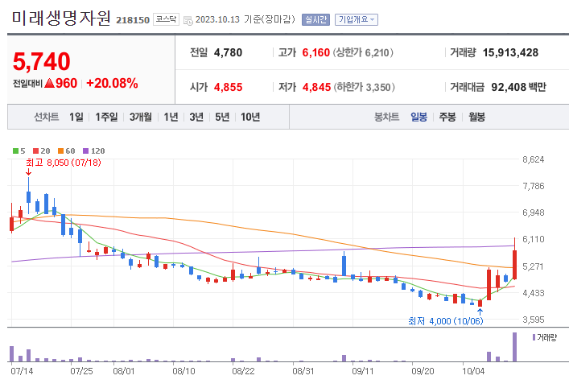This screenshot has height=392, width=569.
Task: Click the 3,595 price axis label
Action: (x=534, y=320)
